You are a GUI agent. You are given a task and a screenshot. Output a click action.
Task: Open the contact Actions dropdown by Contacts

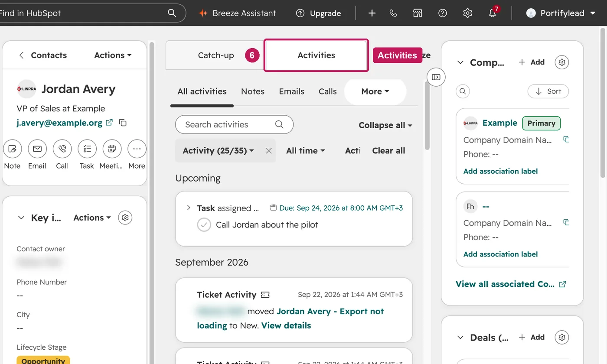coord(113,55)
